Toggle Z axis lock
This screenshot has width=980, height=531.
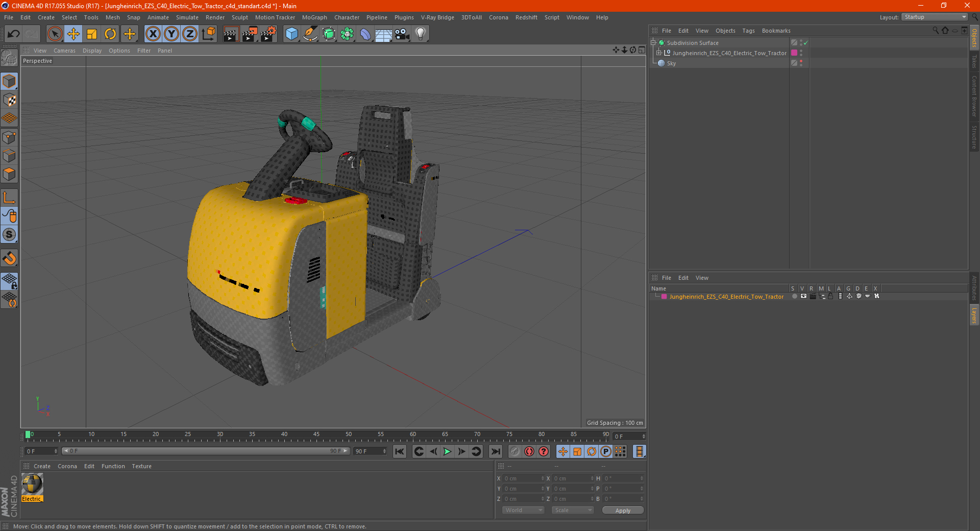(x=190, y=34)
